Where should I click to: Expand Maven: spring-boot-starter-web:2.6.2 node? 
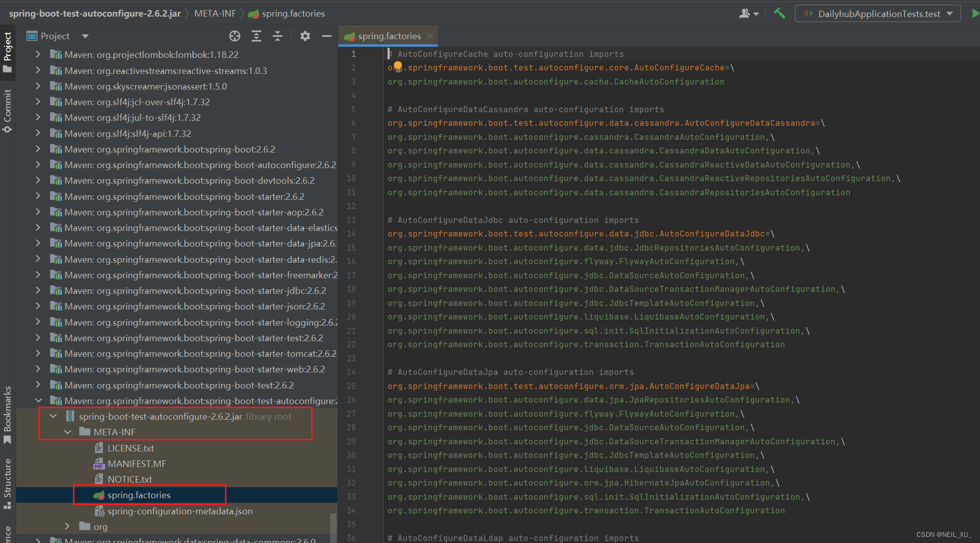38,369
